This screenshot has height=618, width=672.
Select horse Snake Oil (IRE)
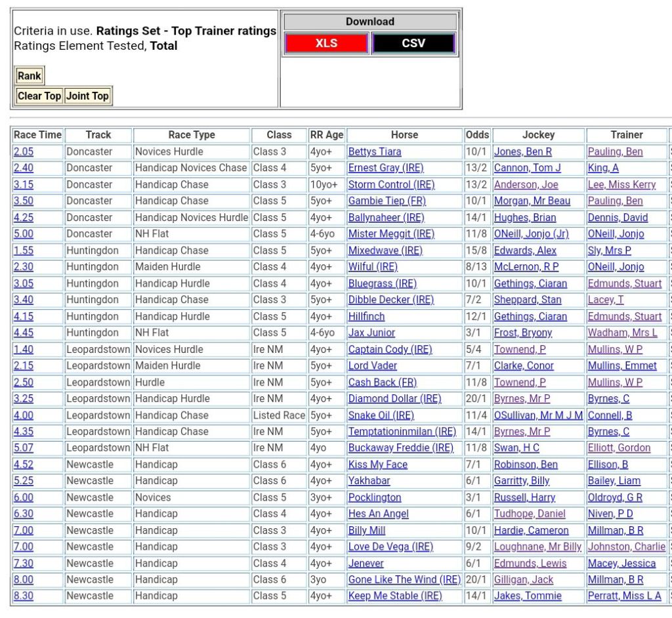[x=381, y=415]
